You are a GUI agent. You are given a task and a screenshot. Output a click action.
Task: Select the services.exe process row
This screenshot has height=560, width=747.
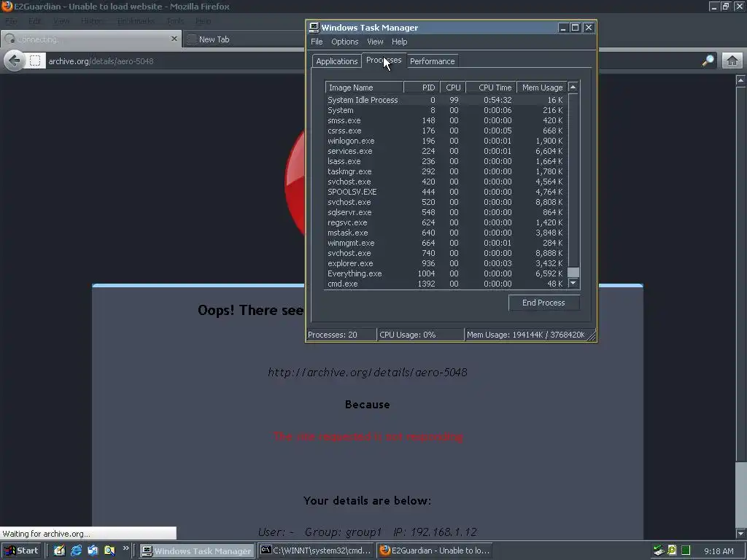pyautogui.click(x=446, y=151)
